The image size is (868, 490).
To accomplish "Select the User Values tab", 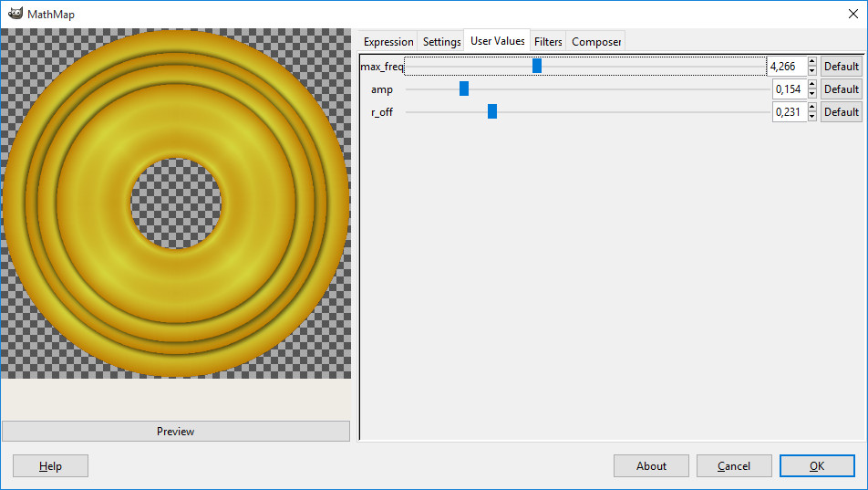I will coord(497,41).
